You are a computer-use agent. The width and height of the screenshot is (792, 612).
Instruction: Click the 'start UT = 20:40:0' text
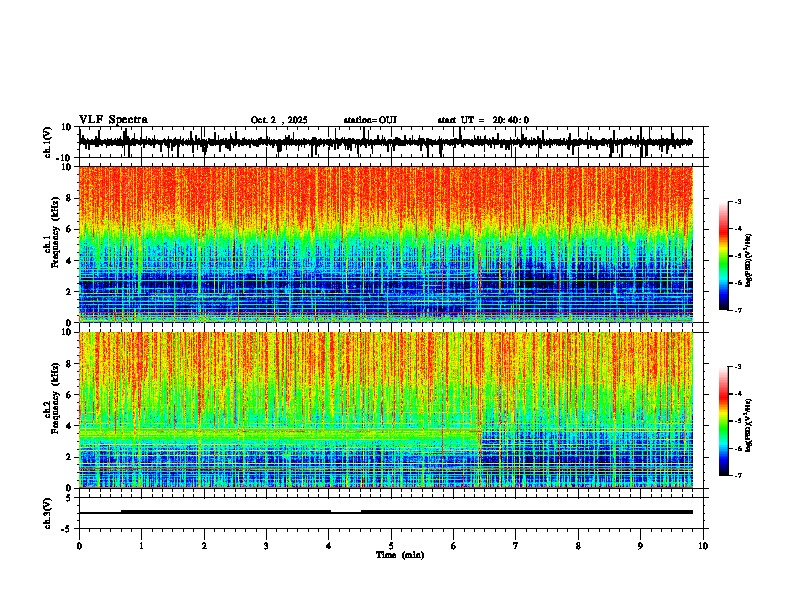tap(483, 120)
